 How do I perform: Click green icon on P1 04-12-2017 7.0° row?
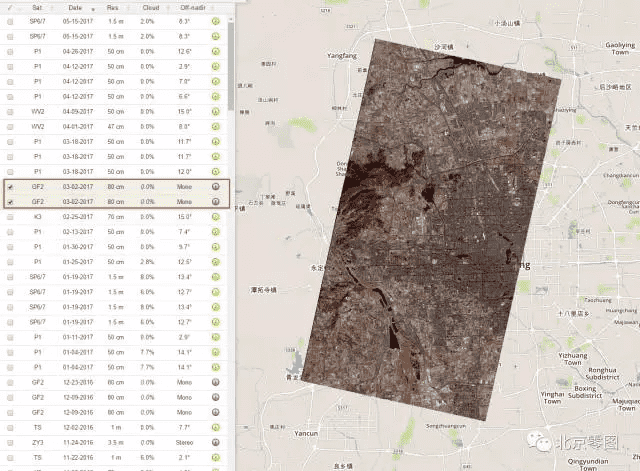(x=216, y=82)
